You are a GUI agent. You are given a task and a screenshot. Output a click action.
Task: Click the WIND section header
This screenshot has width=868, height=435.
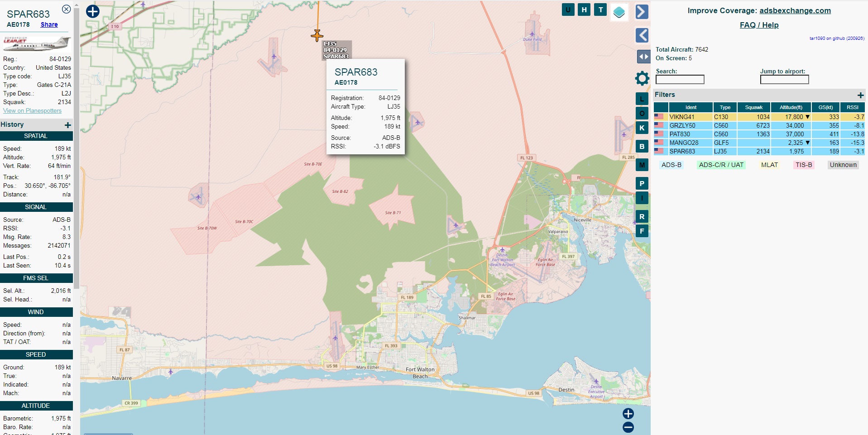point(36,312)
